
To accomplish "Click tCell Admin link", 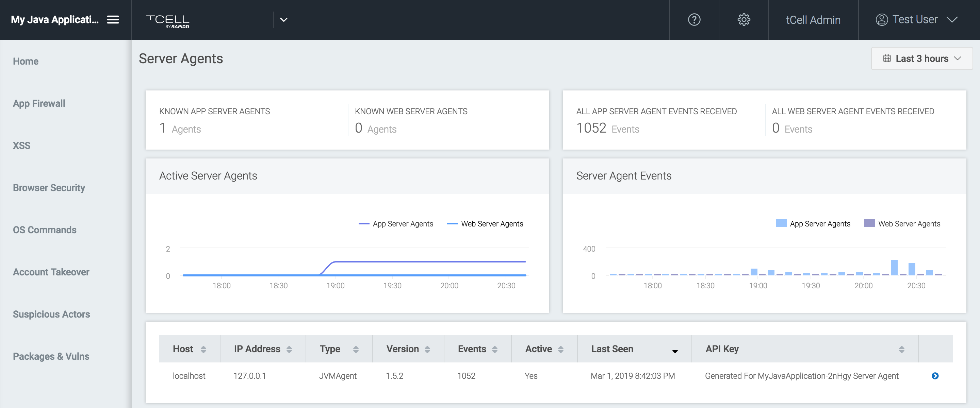I will pyautogui.click(x=813, y=20).
